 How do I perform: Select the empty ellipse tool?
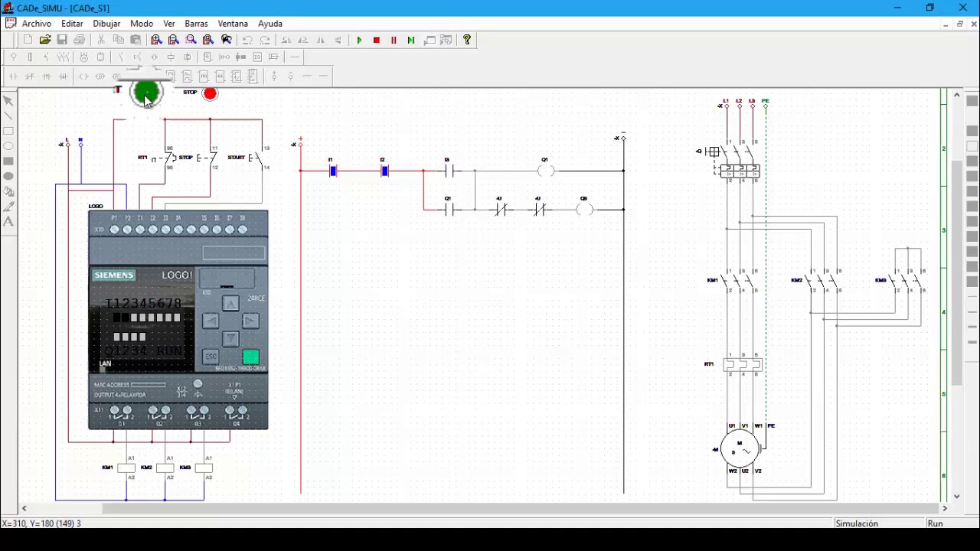coord(8,146)
